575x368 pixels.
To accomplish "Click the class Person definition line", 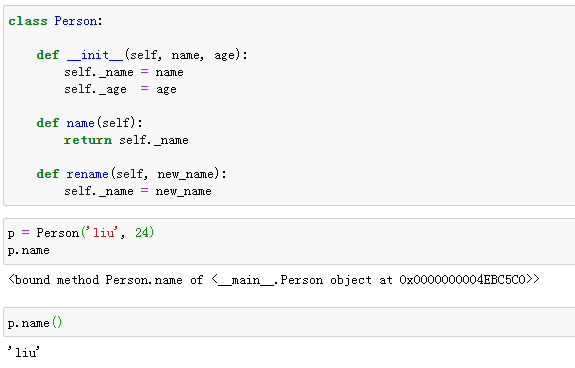I will click(x=55, y=21).
